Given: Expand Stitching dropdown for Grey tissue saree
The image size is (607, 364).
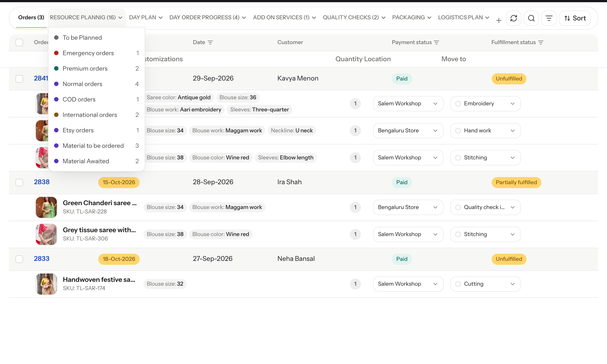Looking at the screenshot, I should [x=485, y=234].
